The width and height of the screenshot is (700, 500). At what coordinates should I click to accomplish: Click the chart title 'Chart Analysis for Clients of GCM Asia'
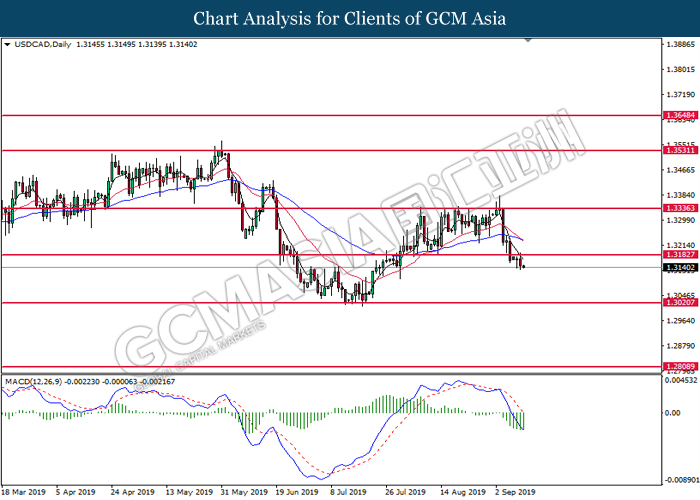[350, 19]
